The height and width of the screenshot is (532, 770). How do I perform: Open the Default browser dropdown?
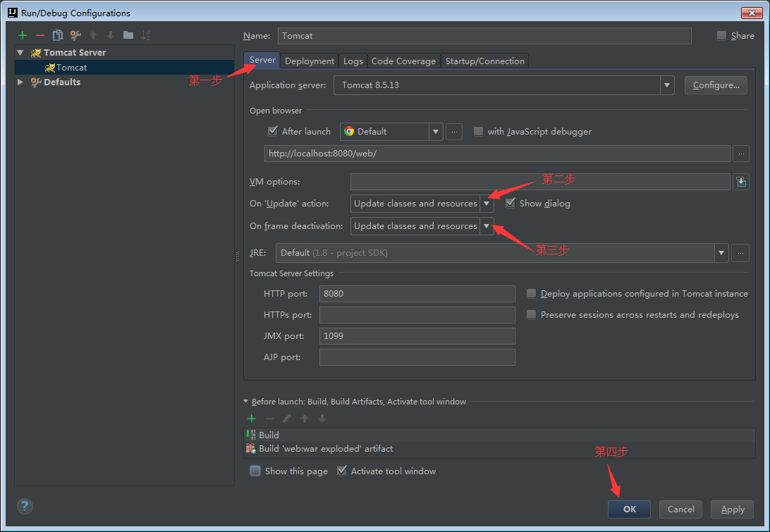pyautogui.click(x=436, y=132)
